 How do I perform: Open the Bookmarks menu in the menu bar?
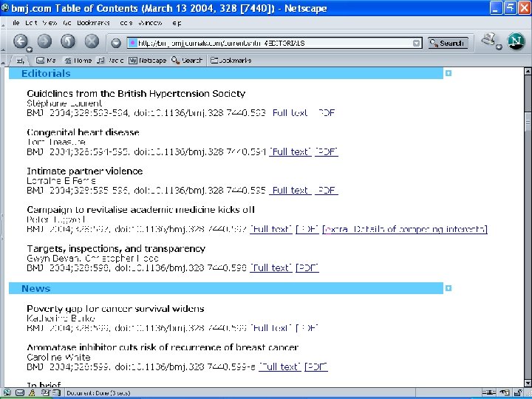click(93, 23)
